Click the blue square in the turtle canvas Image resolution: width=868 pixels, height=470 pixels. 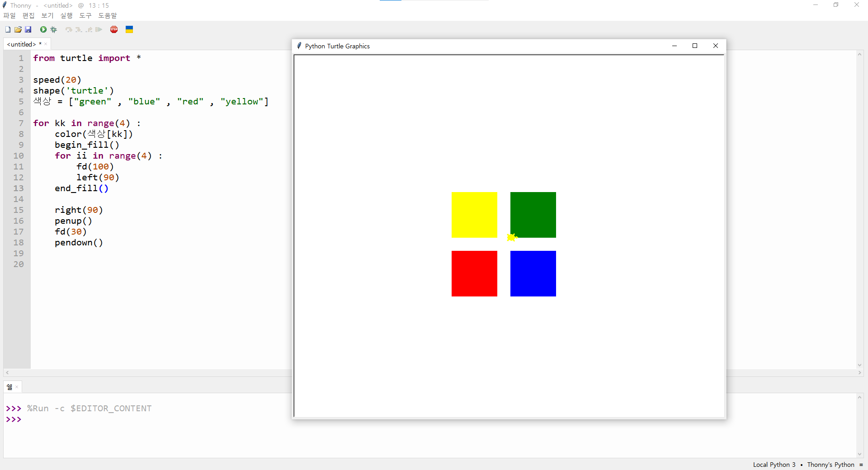coord(533,273)
